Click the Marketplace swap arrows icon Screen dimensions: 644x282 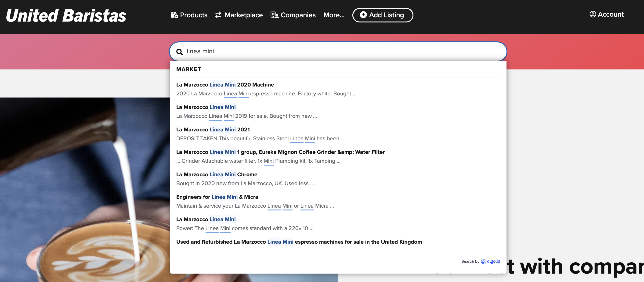point(218,15)
